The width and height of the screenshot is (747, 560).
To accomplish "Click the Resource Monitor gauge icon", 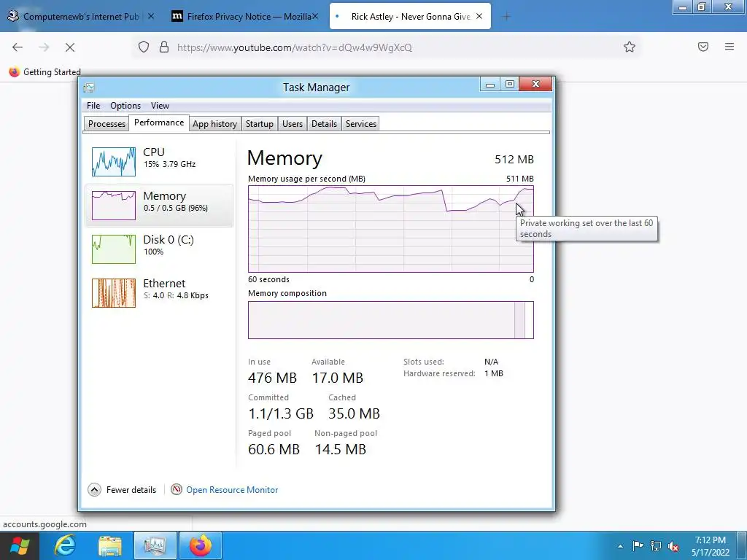I will [177, 489].
